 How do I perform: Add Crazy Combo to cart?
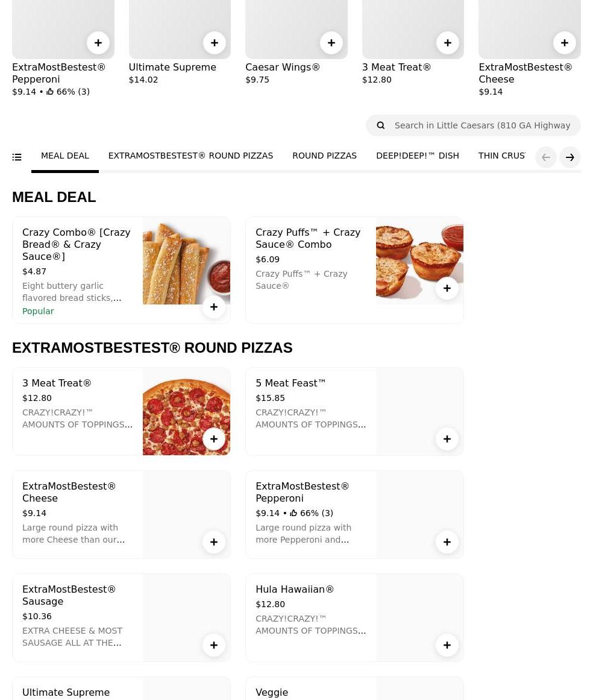tap(214, 307)
